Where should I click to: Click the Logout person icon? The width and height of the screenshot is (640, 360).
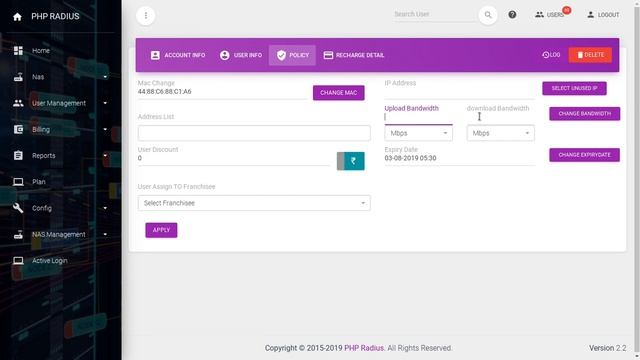point(591,15)
